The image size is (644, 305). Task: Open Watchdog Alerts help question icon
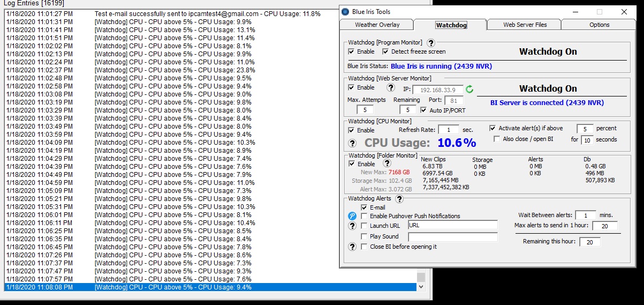pyautogui.click(x=399, y=198)
